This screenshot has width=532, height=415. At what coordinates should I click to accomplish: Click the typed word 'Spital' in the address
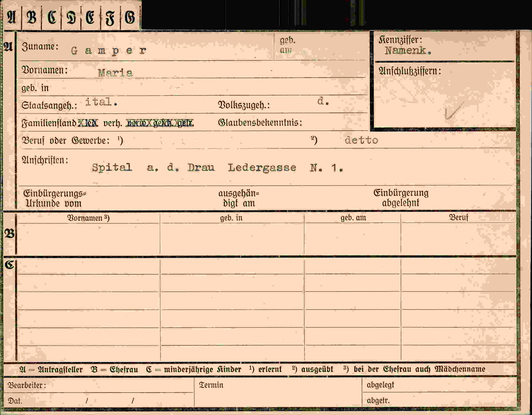(x=112, y=168)
